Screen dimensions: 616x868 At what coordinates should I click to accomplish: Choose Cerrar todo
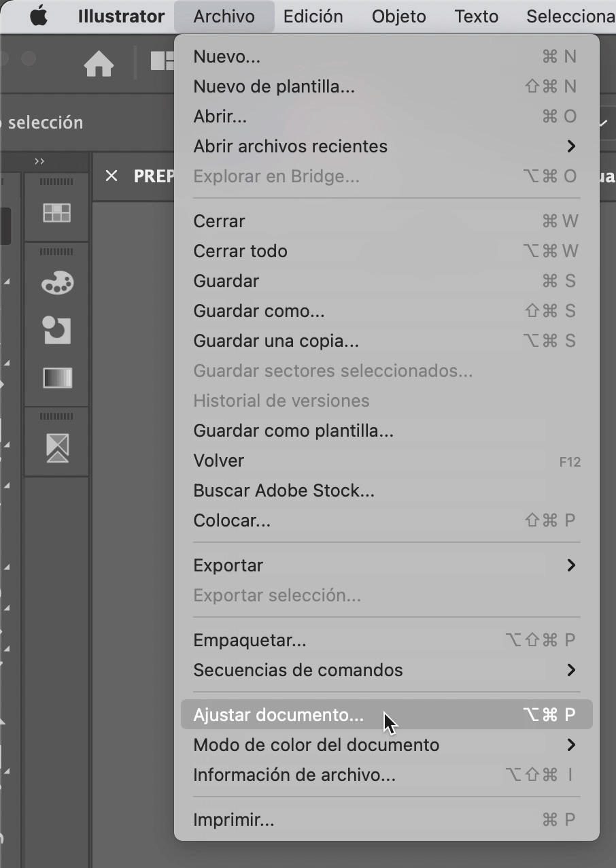[387, 251]
